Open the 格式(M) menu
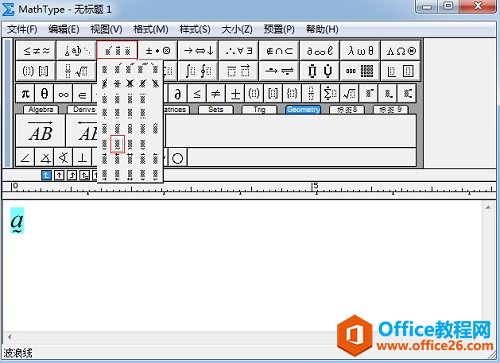The image size is (500, 363). click(151, 29)
